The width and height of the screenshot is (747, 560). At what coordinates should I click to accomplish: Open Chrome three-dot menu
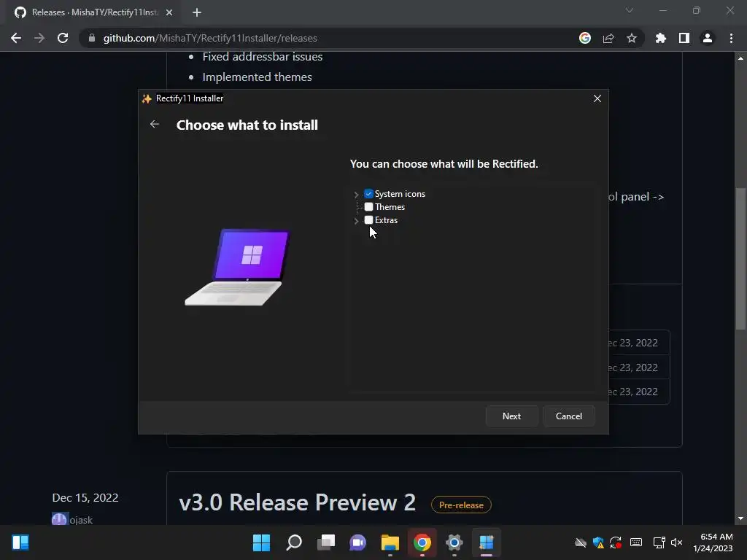click(731, 38)
